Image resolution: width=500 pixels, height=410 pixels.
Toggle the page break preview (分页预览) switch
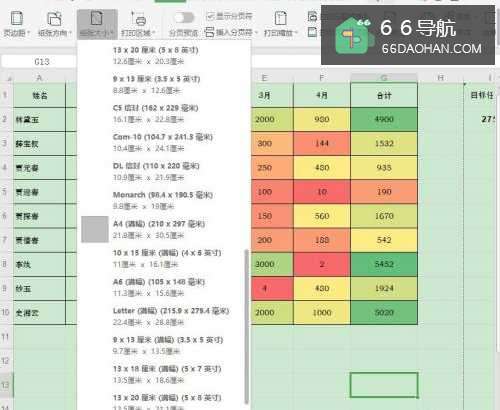[184, 17]
